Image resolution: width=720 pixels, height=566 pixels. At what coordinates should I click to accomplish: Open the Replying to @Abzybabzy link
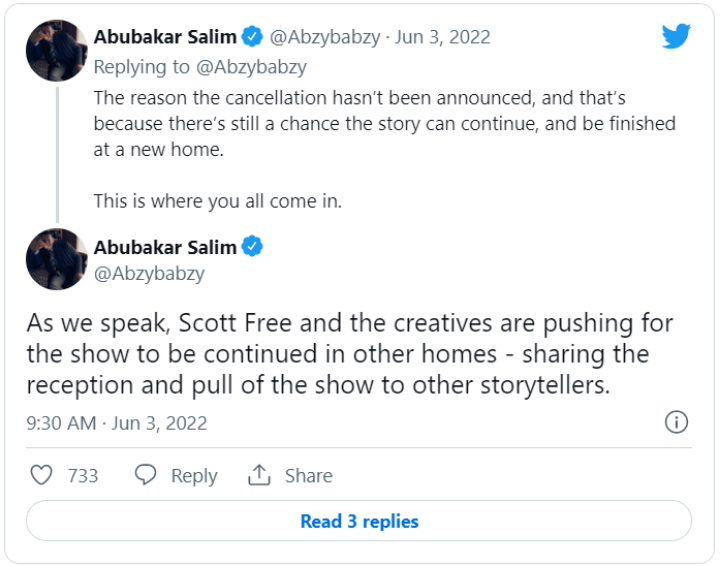(200, 67)
